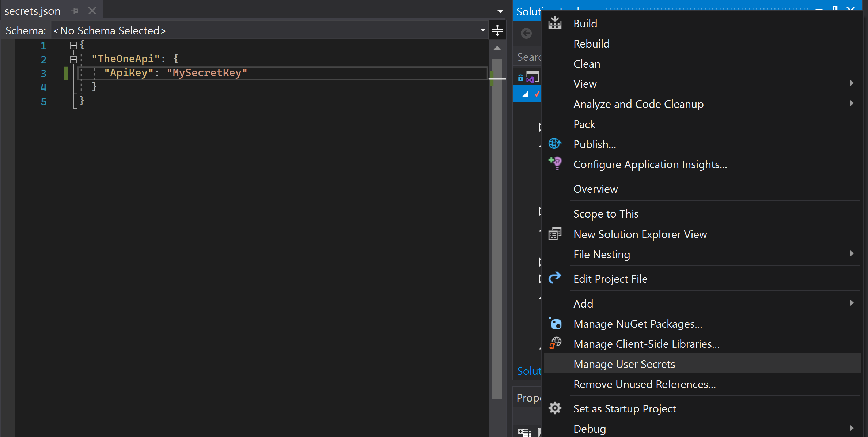Viewport: 868px width, 437px height.
Task: Select the New Solution Explorer View icon
Action: (x=555, y=234)
